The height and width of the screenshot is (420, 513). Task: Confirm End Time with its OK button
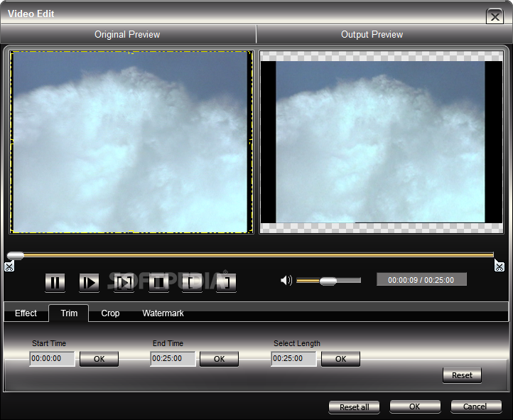(x=220, y=359)
